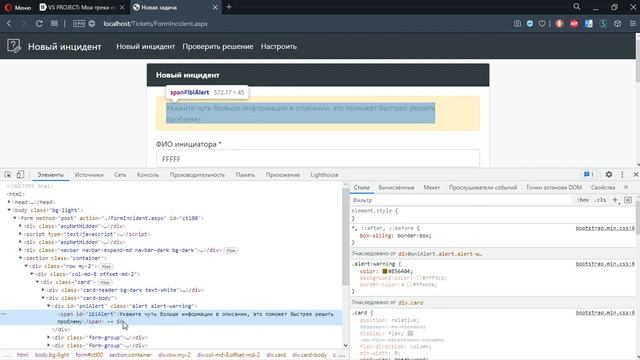The image size is (640, 360).
Task: Open the extensions cube icon
Action: [618, 24]
